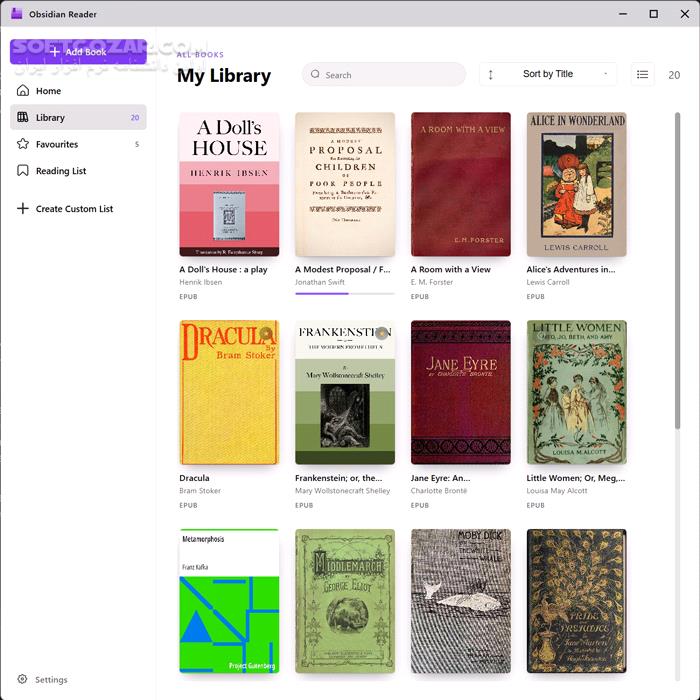
Task: Click title 'A Doll's House : a play'
Action: (x=223, y=269)
